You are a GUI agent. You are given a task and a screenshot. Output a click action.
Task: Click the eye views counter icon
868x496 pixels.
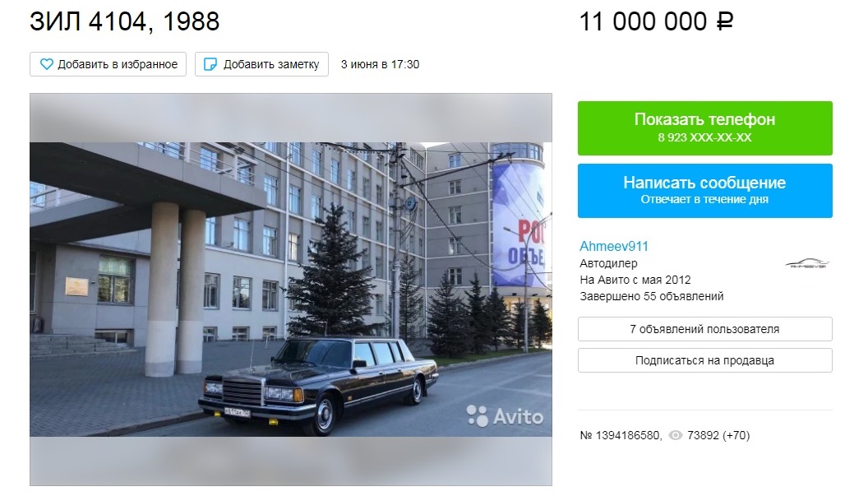(x=676, y=436)
